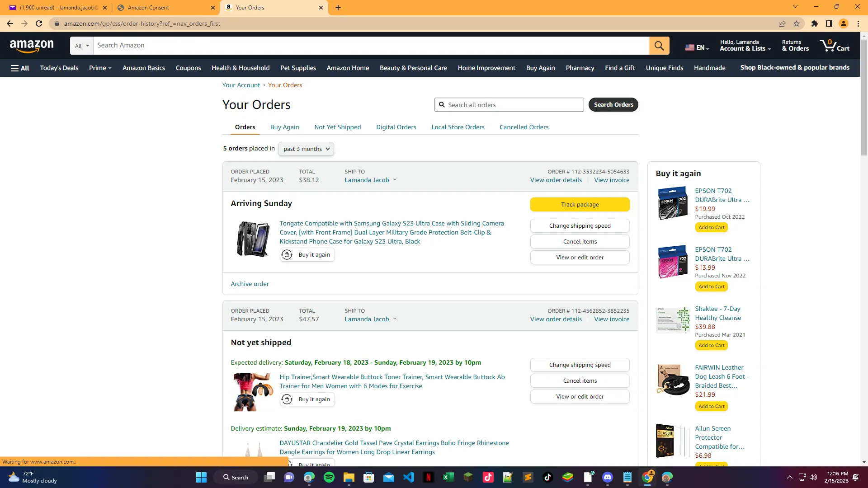The width and height of the screenshot is (868, 488).
Task: Cancel items for the Tongate phone case order
Action: click(x=580, y=242)
